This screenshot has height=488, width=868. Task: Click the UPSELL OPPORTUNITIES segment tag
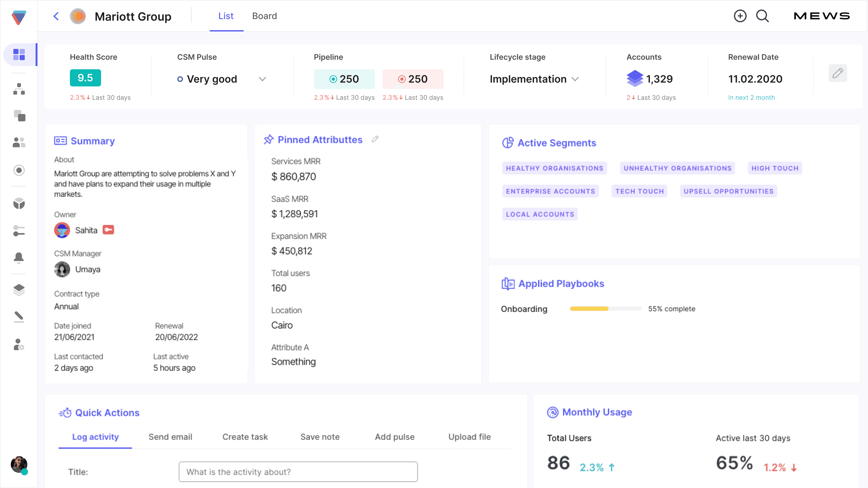(729, 191)
